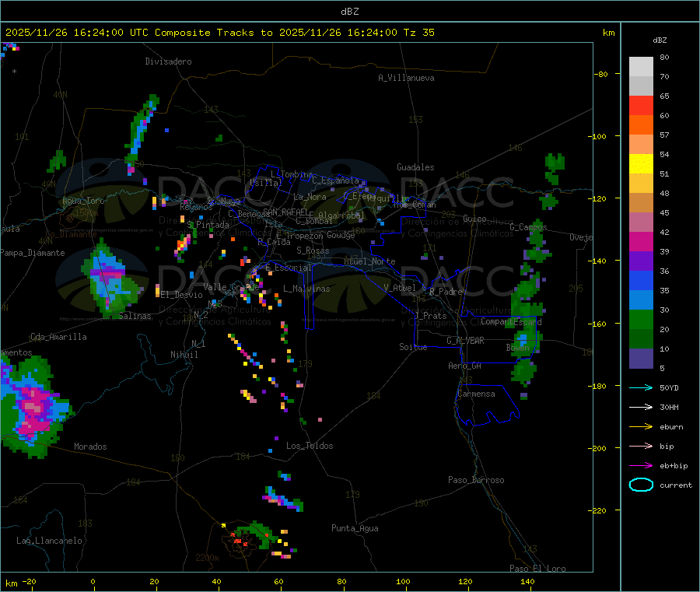Click the R_Padre map label
Screen dimensions: 700x592
point(446,292)
